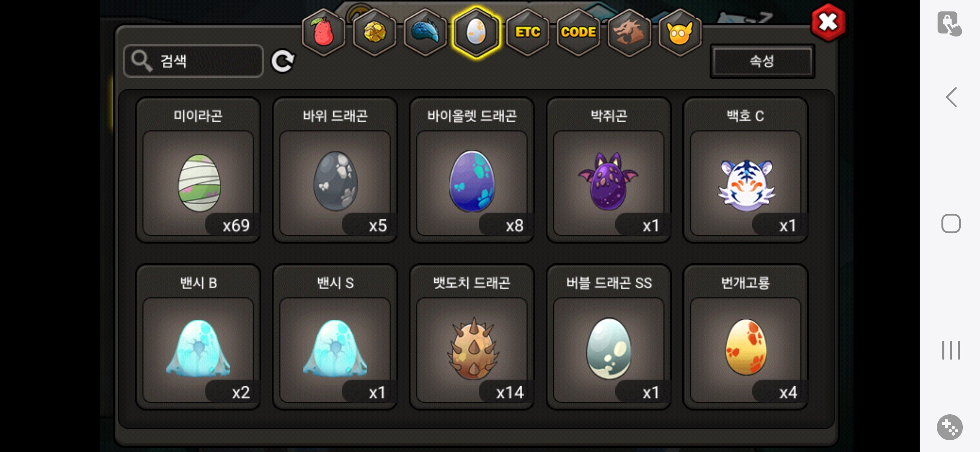Choose the 백호 C white tiger egg
This screenshot has width=980, height=452.
tap(745, 170)
